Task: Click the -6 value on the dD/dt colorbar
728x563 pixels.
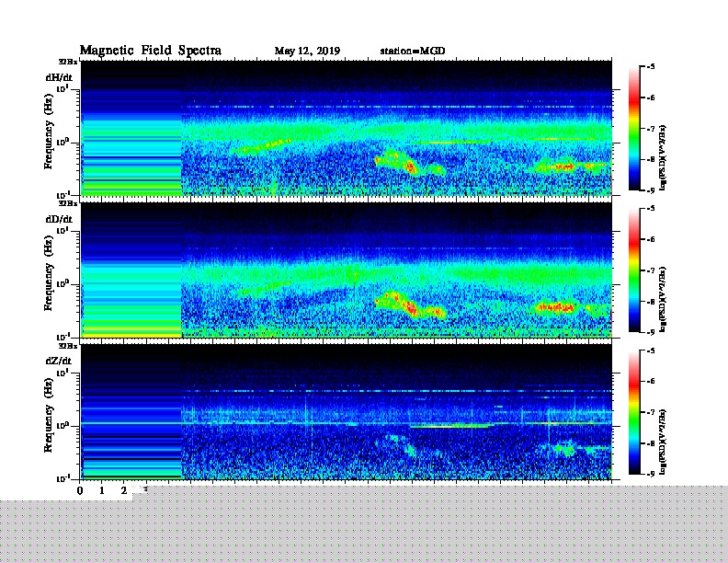Action: (x=651, y=239)
